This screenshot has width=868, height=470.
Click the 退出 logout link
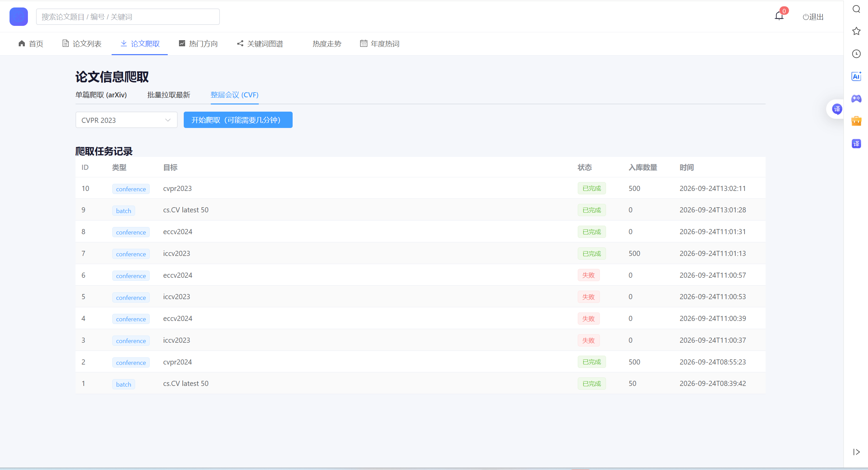(x=813, y=17)
